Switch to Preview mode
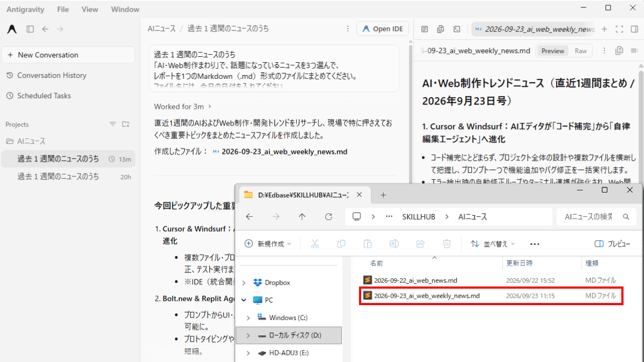 click(x=553, y=51)
